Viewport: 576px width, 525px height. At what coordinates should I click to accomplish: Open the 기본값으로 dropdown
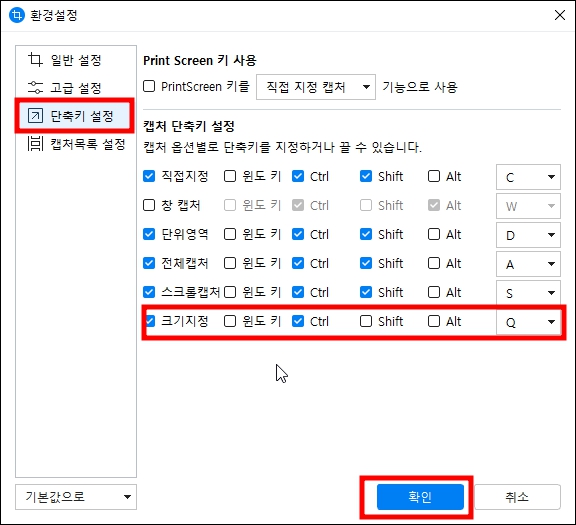click(76, 497)
